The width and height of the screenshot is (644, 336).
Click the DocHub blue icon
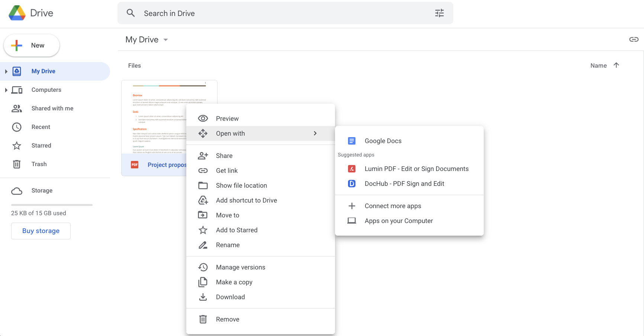[352, 184]
